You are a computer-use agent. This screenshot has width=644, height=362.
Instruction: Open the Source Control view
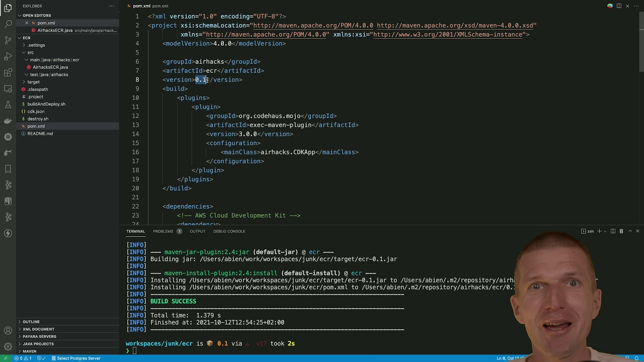(8, 40)
